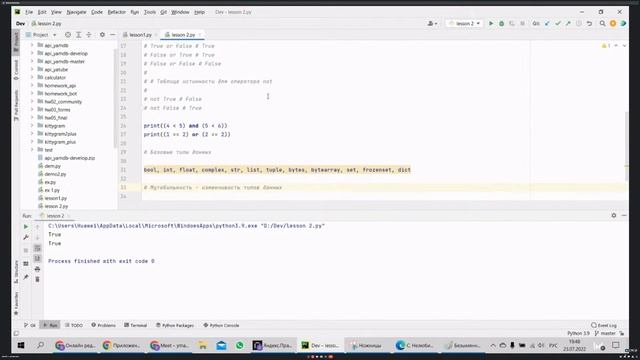Open Terminal tool window
Screen dimensions: 640x360
click(x=136, y=325)
